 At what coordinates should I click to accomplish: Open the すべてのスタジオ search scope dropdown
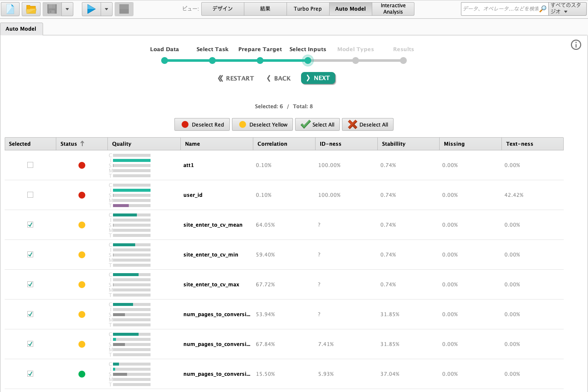point(568,9)
